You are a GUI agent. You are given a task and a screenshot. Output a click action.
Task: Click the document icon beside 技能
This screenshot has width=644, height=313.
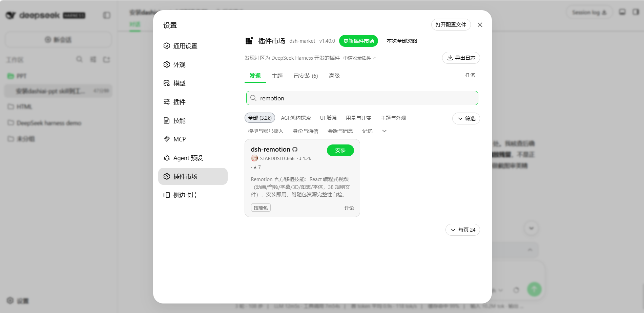(x=167, y=120)
